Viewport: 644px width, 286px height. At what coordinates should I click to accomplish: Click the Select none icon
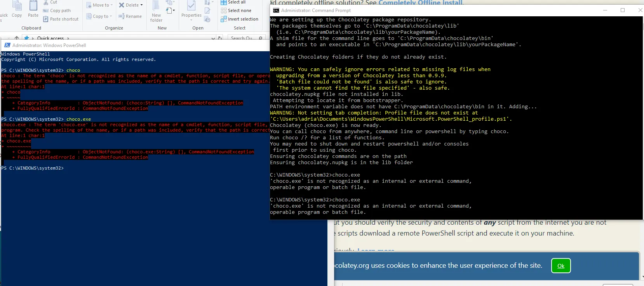(x=224, y=10)
